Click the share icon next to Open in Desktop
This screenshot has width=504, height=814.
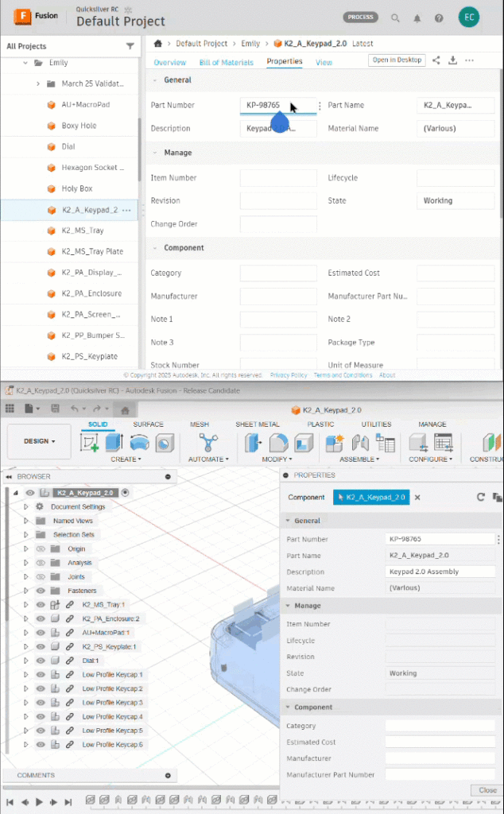click(x=436, y=60)
